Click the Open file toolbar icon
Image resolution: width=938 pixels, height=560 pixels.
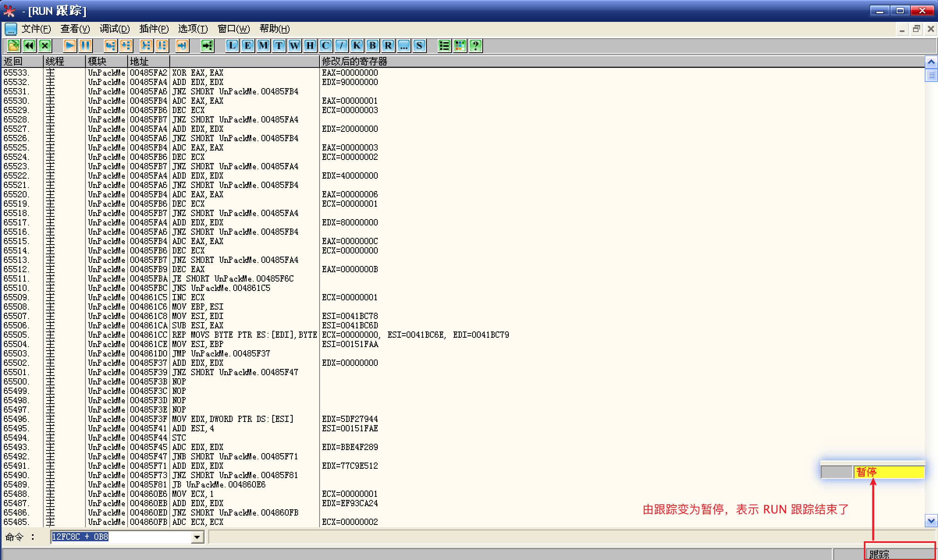click(13, 46)
